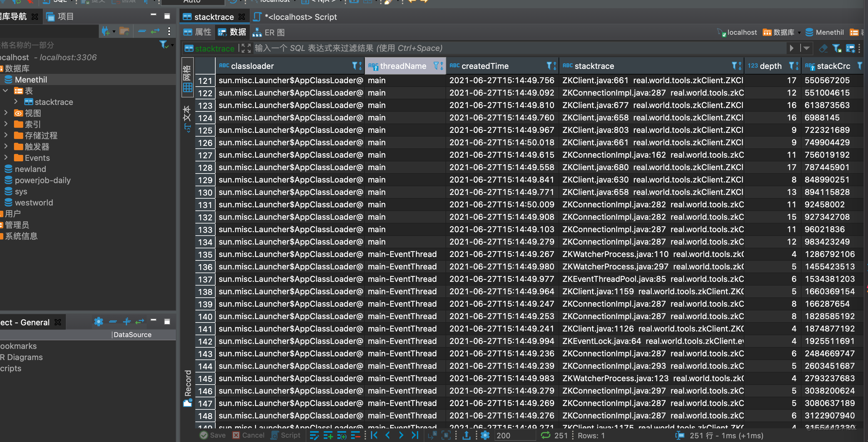Image resolution: width=868 pixels, height=442 pixels.
Task: Open navigator view menu three-dot icon
Action: click(169, 32)
